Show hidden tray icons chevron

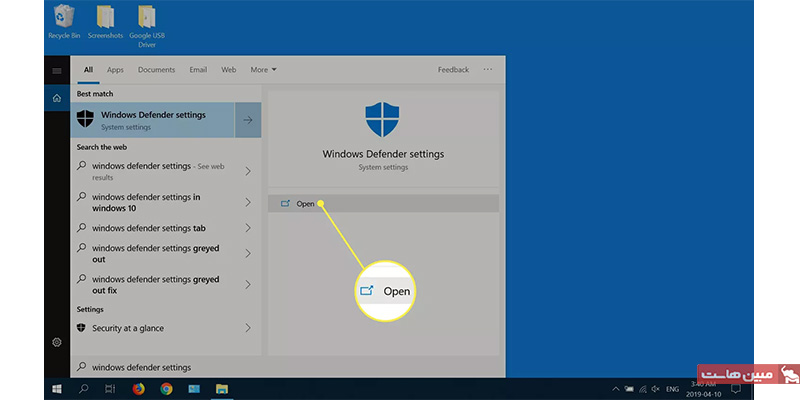(616, 389)
